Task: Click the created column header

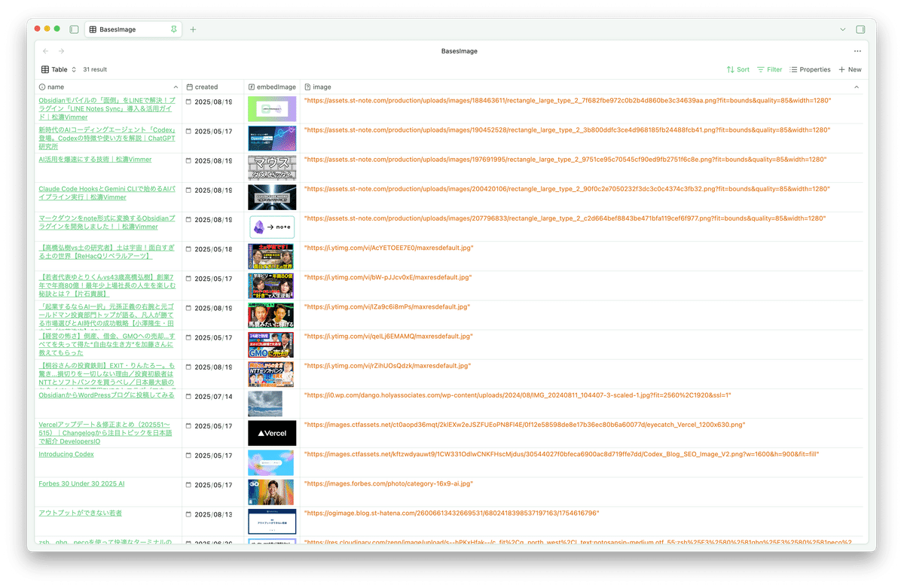Action: pyautogui.click(x=212, y=87)
